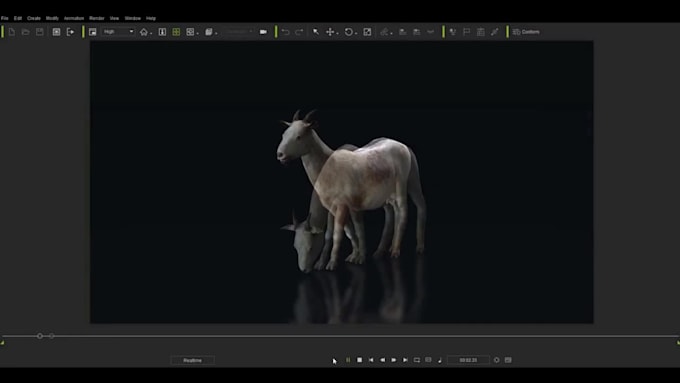Step to the next frame

point(394,360)
